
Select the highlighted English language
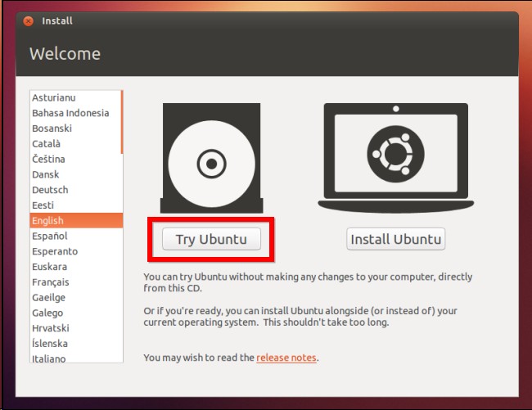coord(76,220)
